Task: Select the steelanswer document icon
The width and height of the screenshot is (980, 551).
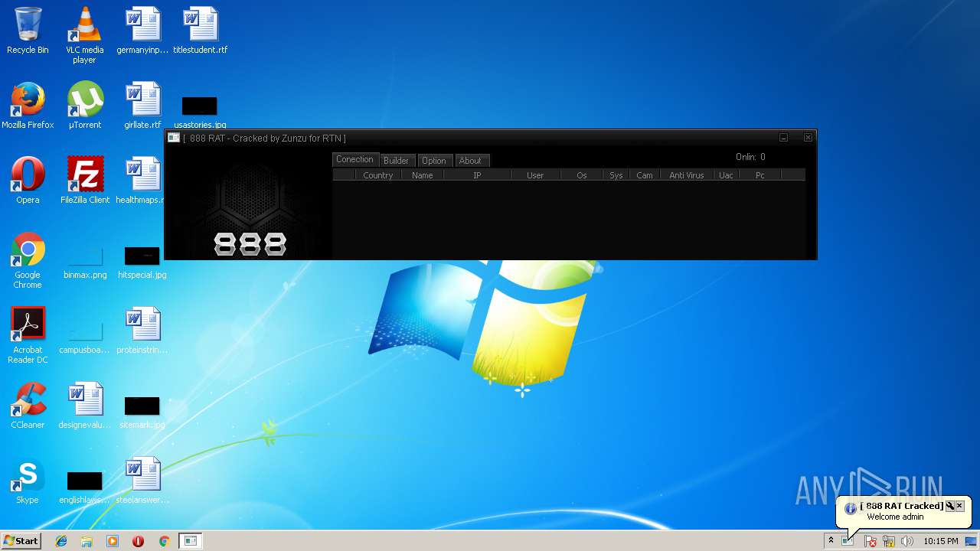Action: pos(142,481)
